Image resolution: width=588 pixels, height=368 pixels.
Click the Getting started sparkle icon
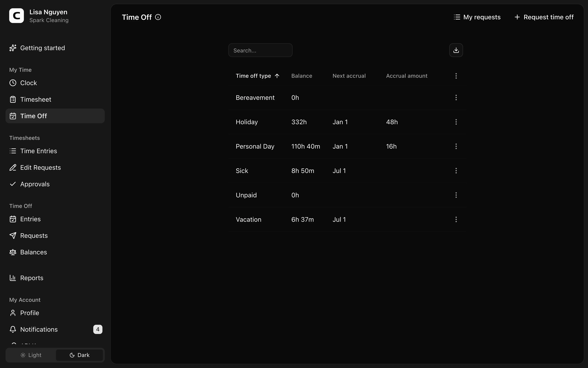[x=13, y=48]
